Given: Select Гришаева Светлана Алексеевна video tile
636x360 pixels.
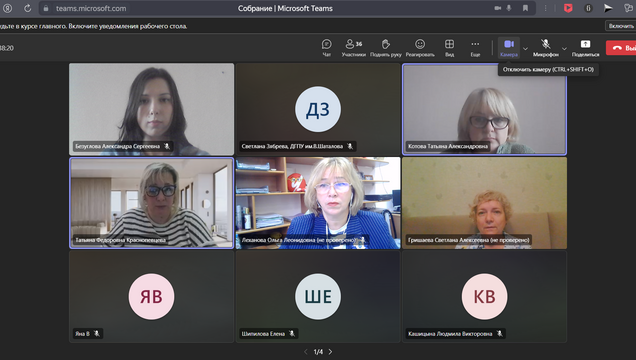Looking at the screenshot, I should [x=484, y=203].
